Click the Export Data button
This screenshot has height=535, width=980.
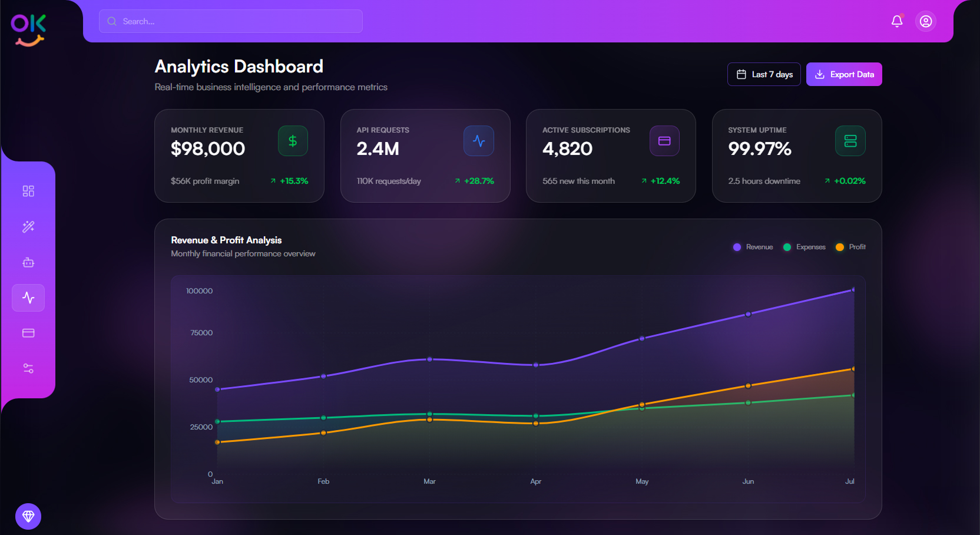pos(844,74)
